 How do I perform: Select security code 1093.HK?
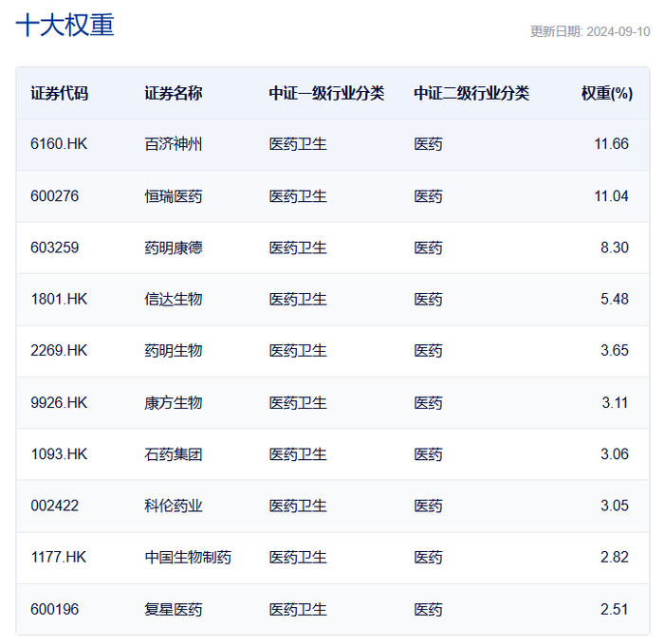coord(59,454)
